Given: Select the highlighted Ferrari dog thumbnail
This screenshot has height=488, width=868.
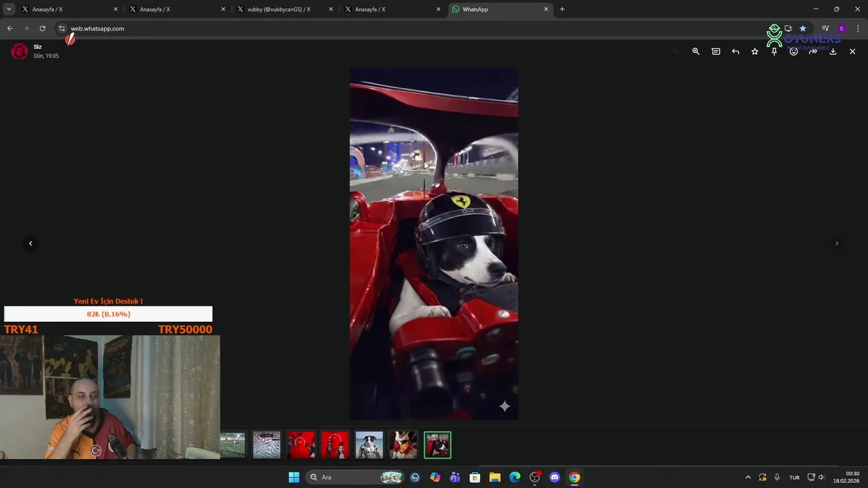Looking at the screenshot, I should pos(437,445).
